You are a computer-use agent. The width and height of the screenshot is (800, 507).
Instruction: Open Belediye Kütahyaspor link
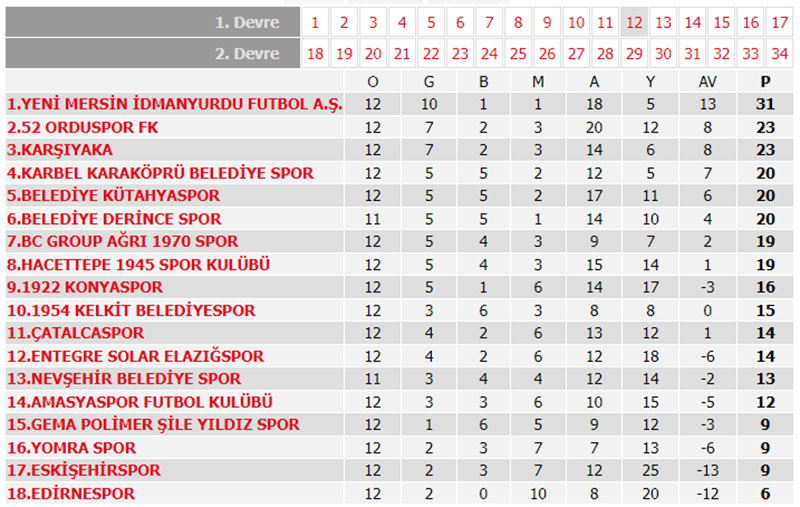tap(113, 196)
